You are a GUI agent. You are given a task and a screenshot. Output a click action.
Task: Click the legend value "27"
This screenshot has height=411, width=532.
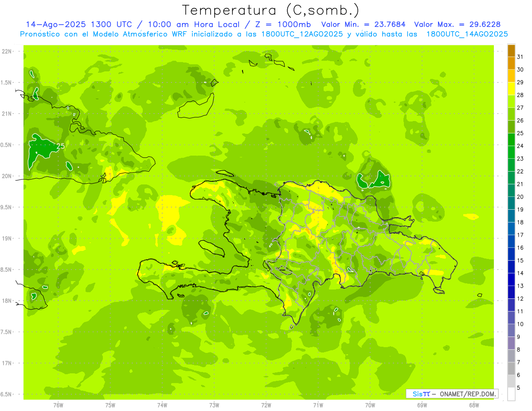coord(520,108)
